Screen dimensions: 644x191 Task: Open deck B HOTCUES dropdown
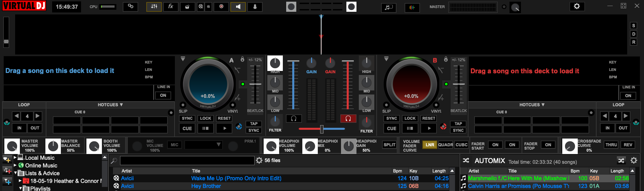click(532, 105)
